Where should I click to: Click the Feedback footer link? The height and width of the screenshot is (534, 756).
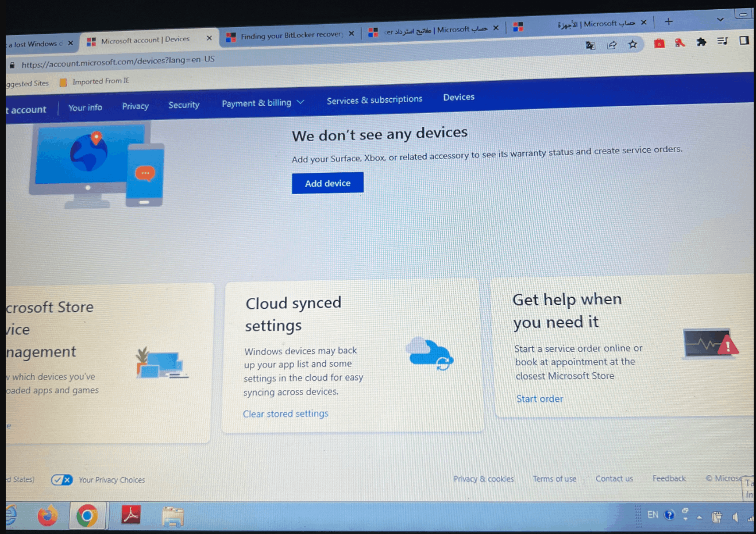point(669,478)
